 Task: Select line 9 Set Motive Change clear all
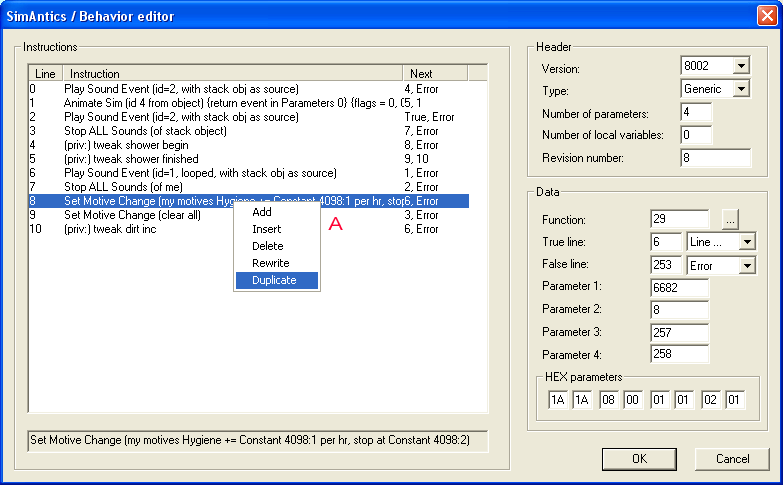tap(249, 215)
